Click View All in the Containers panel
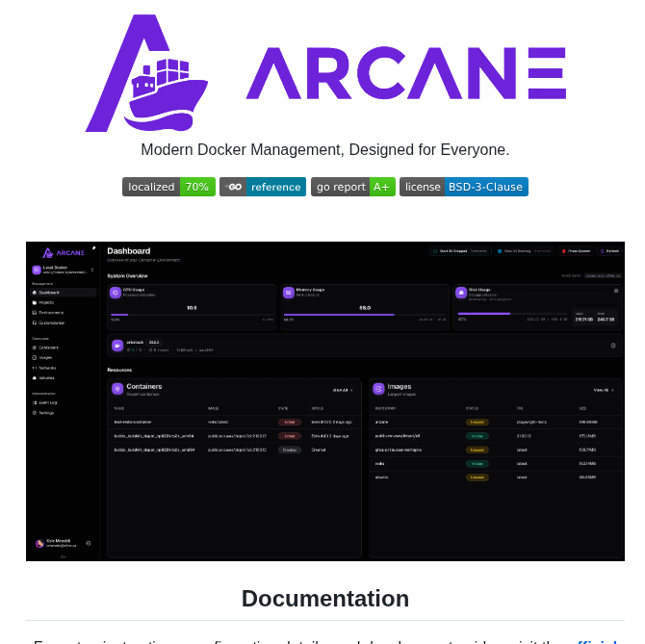Image resolution: width=645 pixels, height=644 pixels. (x=343, y=390)
